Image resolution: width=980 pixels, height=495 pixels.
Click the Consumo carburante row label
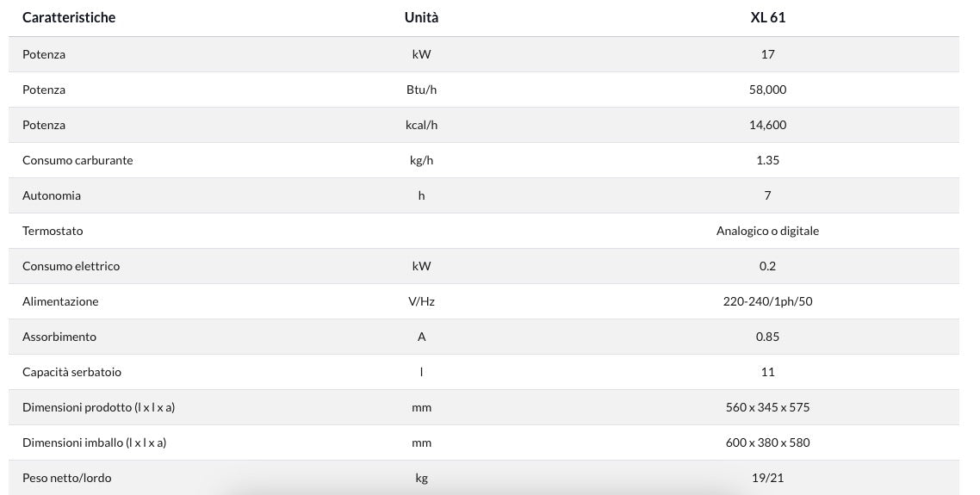click(78, 160)
